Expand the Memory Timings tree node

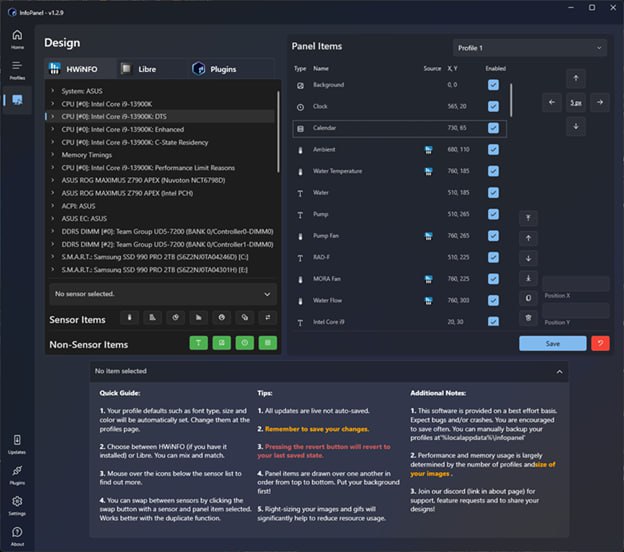(53, 155)
